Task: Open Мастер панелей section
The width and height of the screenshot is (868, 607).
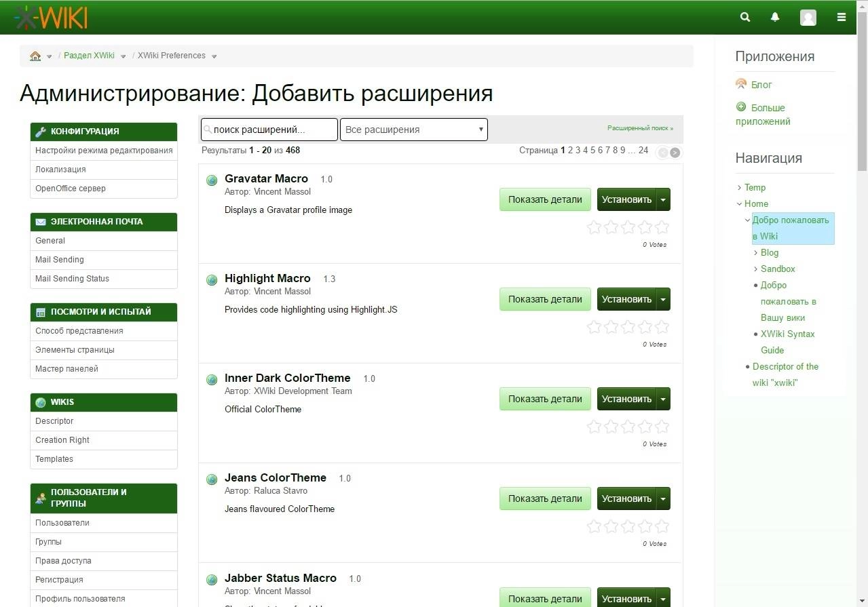Action: pos(104,369)
